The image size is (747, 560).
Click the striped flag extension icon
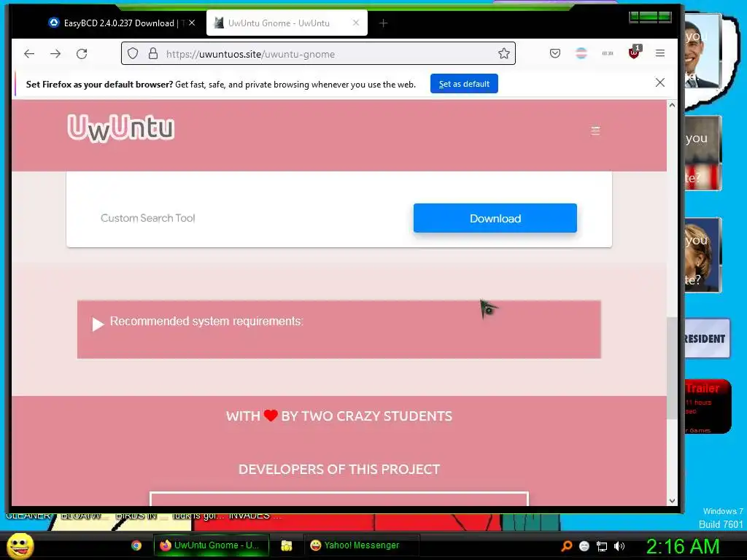click(581, 53)
